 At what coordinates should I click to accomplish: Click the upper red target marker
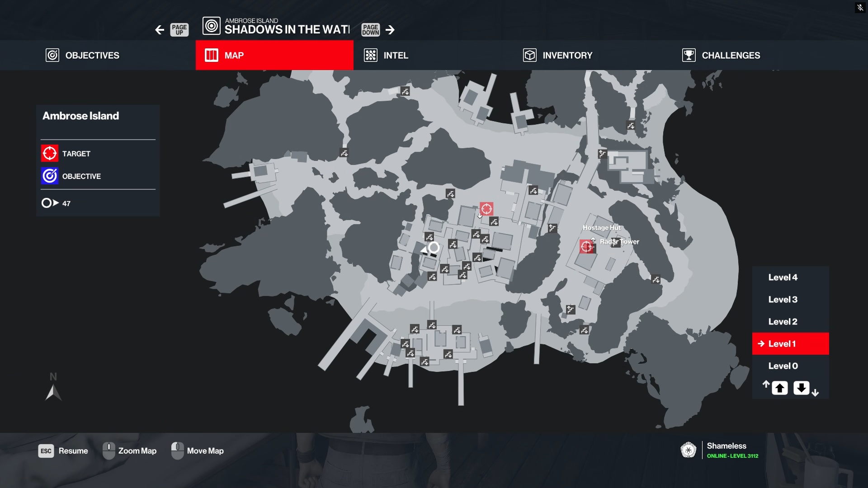point(486,209)
